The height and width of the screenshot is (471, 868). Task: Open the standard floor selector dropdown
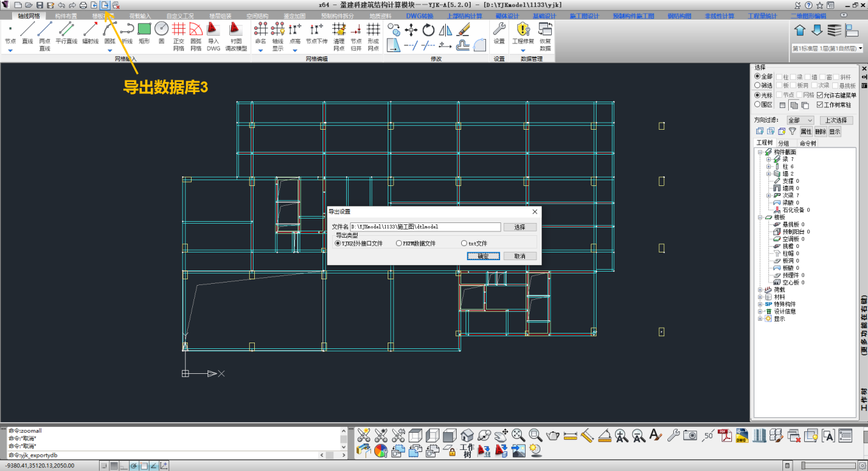tap(827, 49)
